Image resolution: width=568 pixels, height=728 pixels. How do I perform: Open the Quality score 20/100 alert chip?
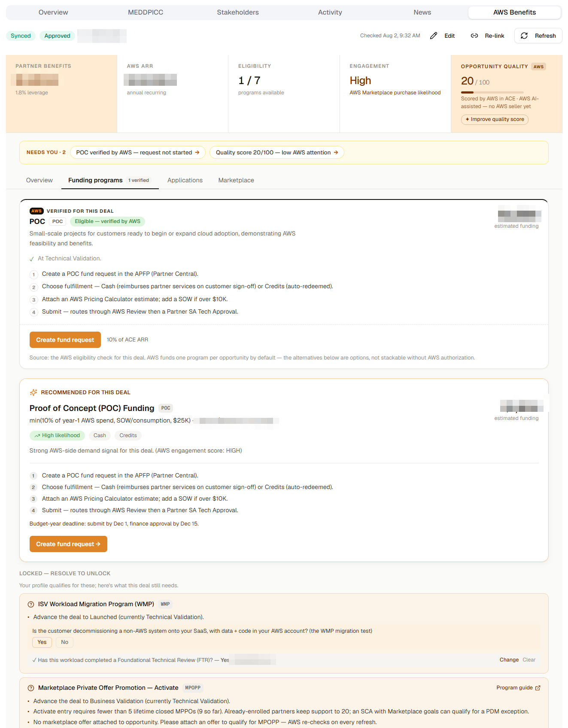click(277, 152)
